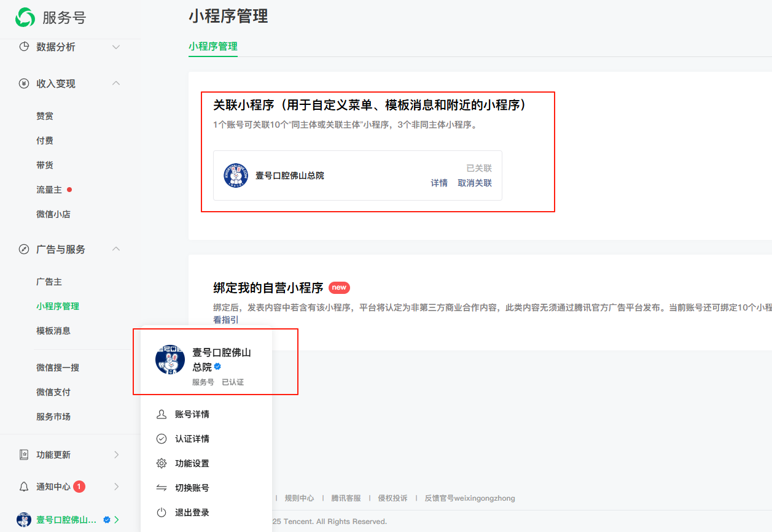Expand the 通知中心 arrow
Screen dimensions: 772x532
pyautogui.click(x=117, y=487)
